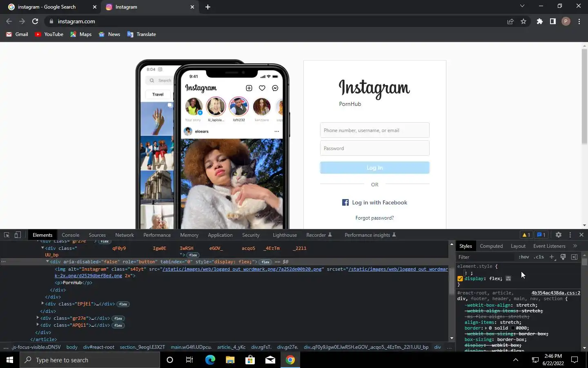The height and width of the screenshot is (368, 588).
Task: Toggle flex badge on EPjEi div
Action: coord(123,304)
